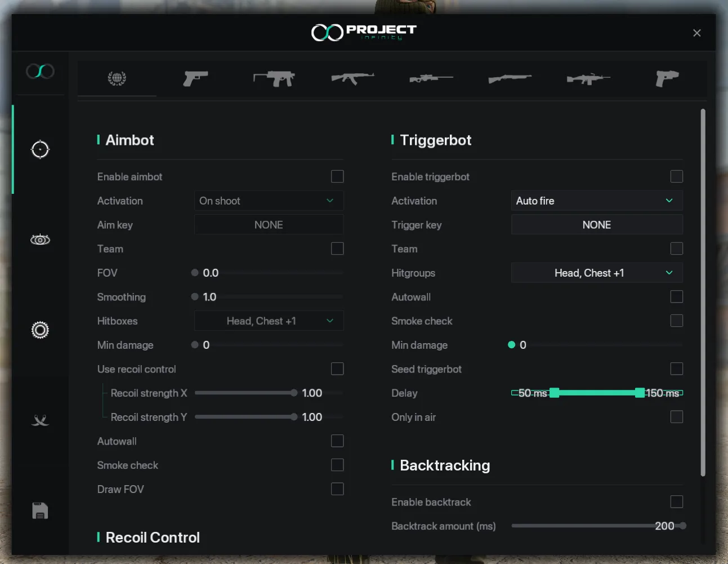Image resolution: width=728 pixels, height=564 pixels.
Task: Click the Aim key NONE bind button
Action: (x=269, y=225)
